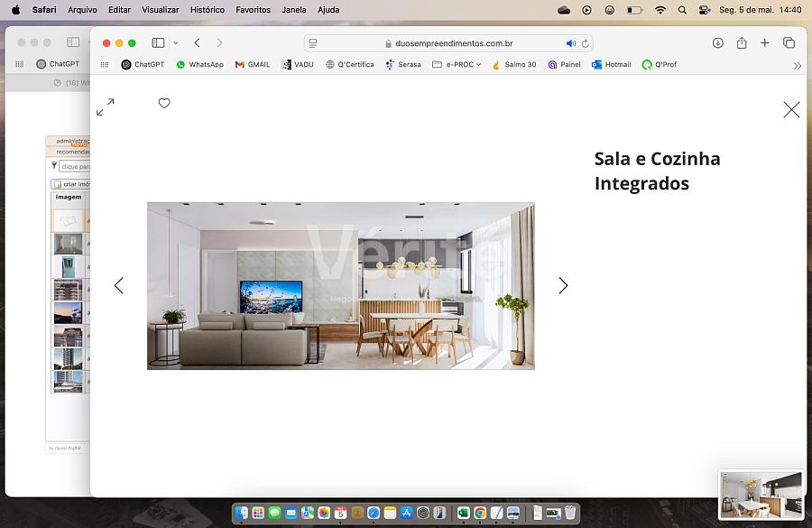Screen dimensions: 812x528
Task: Go to the next gallery image
Action: tap(563, 285)
